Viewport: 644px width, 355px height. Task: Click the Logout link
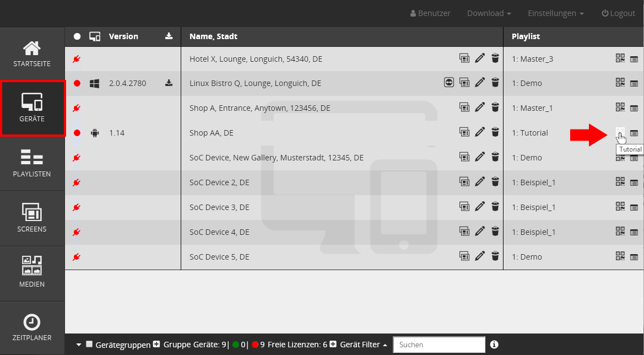[618, 13]
